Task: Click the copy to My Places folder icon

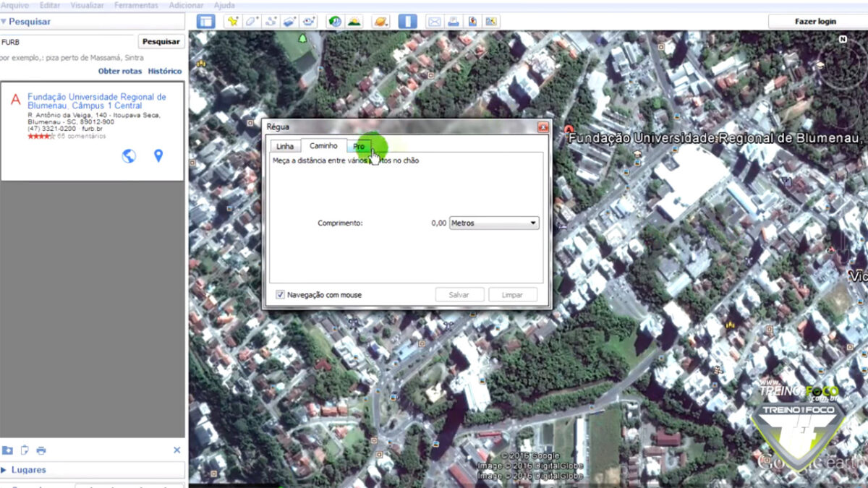Action: coord(7,450)
